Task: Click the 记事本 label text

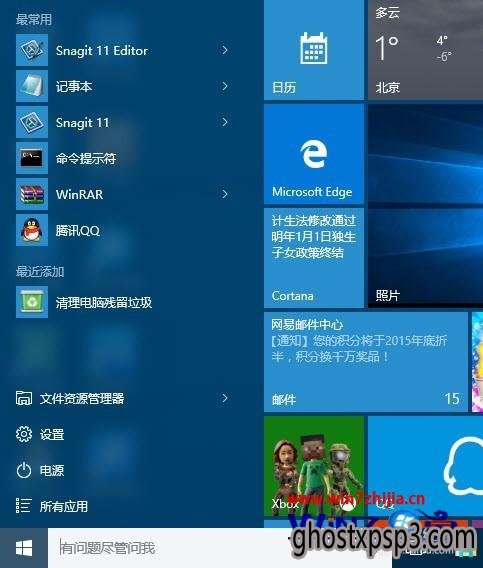Action: (x=74, y=86)
